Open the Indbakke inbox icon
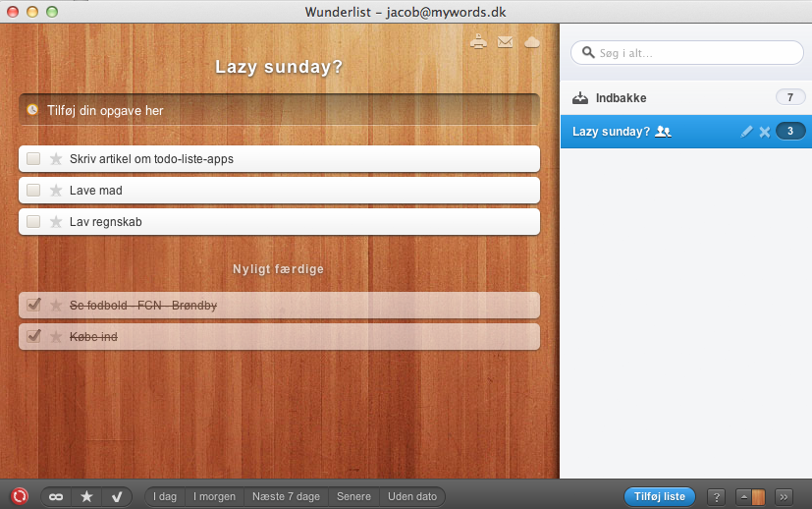Screen dimensions: 812x509 coord(580,97)
